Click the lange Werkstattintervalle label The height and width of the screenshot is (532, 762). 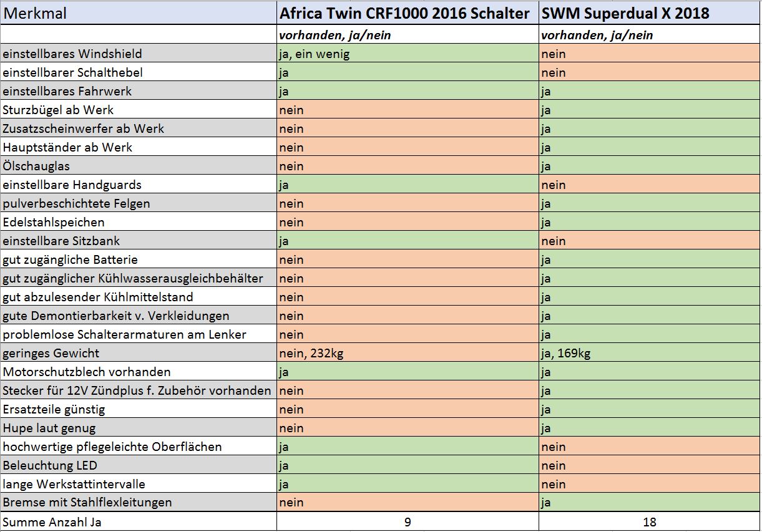(138, 484)
